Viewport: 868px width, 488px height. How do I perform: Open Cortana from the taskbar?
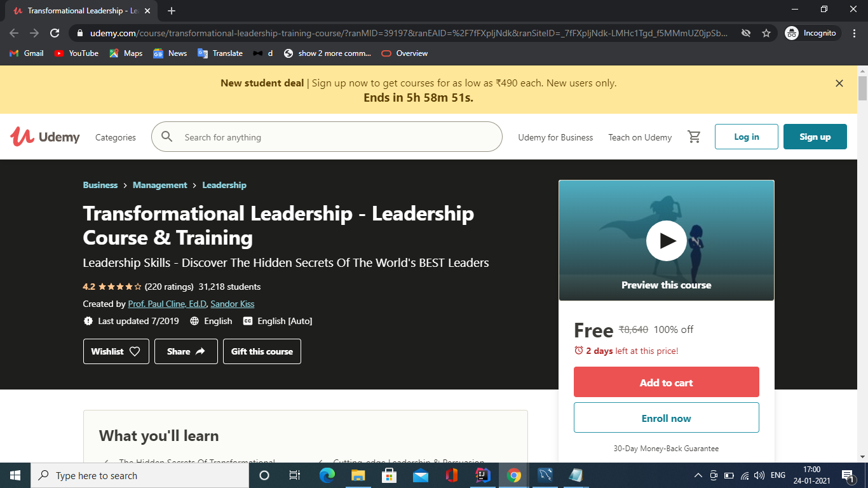click(264, 475)
